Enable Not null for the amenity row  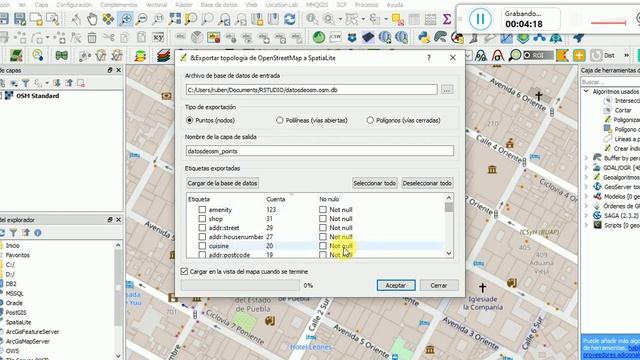323,209
